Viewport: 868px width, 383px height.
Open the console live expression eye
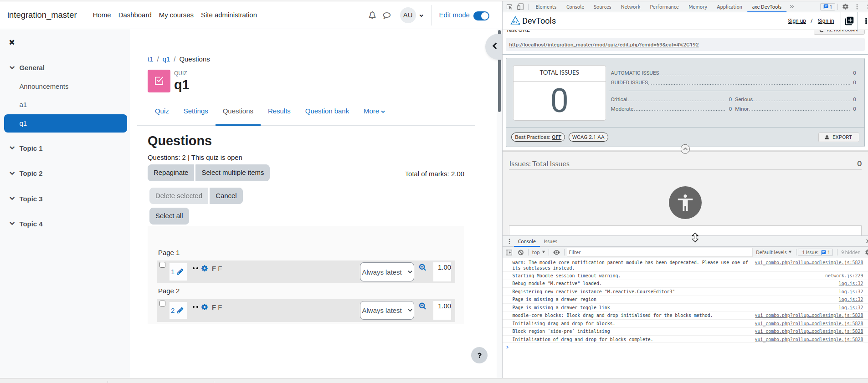click(557, 252)
